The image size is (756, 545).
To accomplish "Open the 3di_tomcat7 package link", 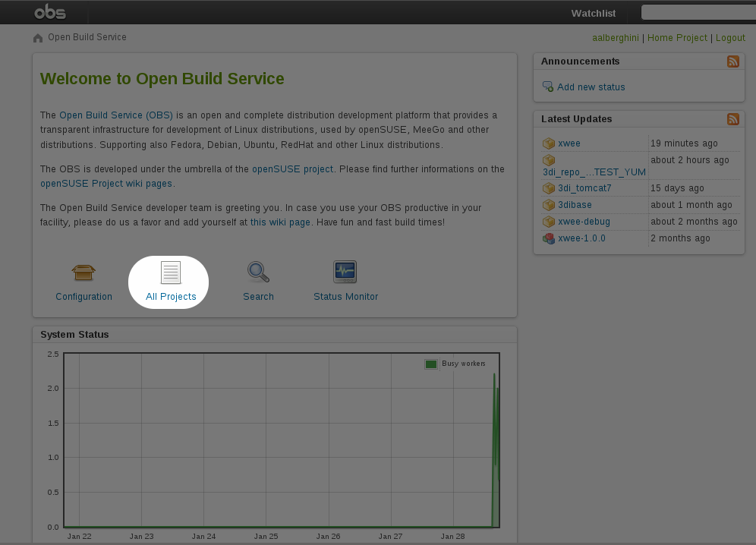I will [x=584, y=188].
